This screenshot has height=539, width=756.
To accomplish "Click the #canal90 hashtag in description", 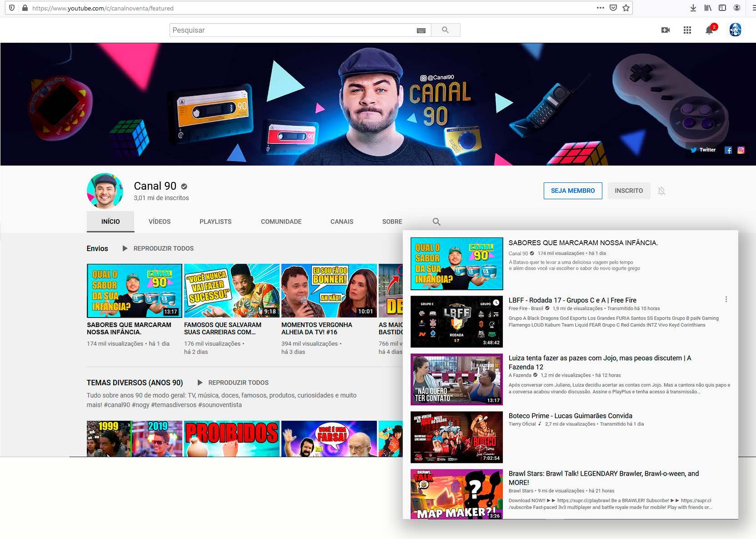I will [117, 405].
